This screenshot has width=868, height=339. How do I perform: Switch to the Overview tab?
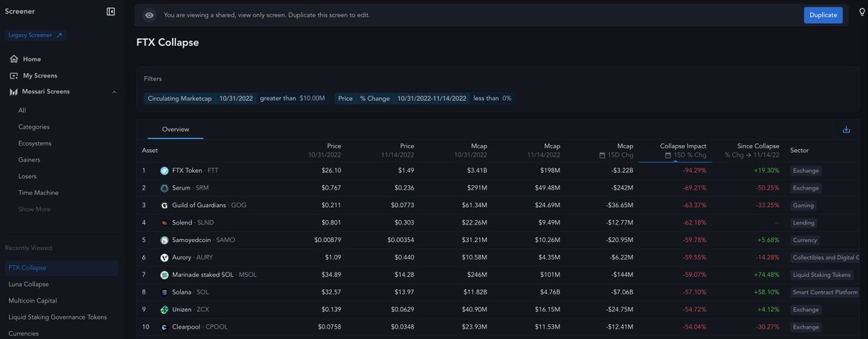pos(175,130)
